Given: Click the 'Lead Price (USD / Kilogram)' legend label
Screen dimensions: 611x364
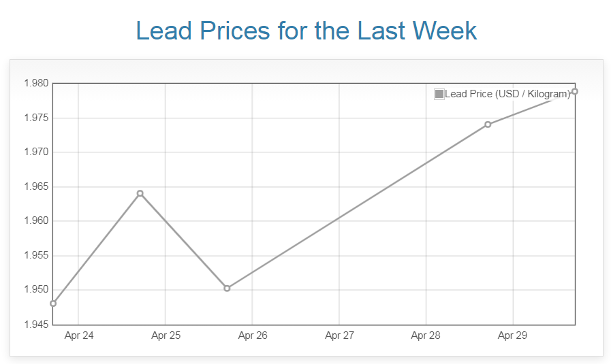Looking at the screenshot, I should (x=507, y=94).
